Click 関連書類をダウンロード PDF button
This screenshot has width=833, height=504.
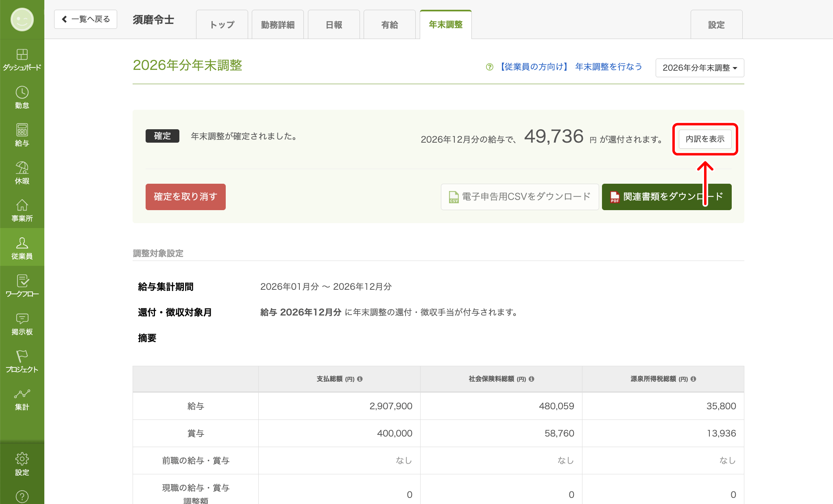click(666, 197)
